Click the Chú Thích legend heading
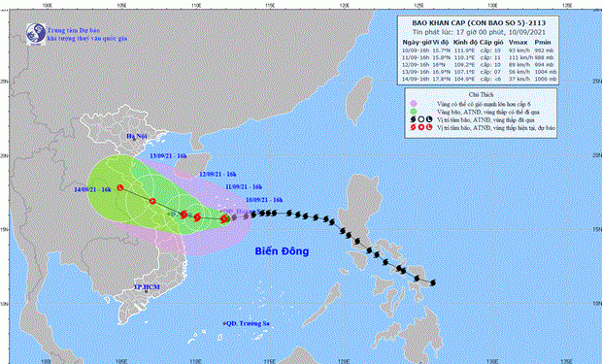Screen dimensions: 602x364 pos(481,94)
